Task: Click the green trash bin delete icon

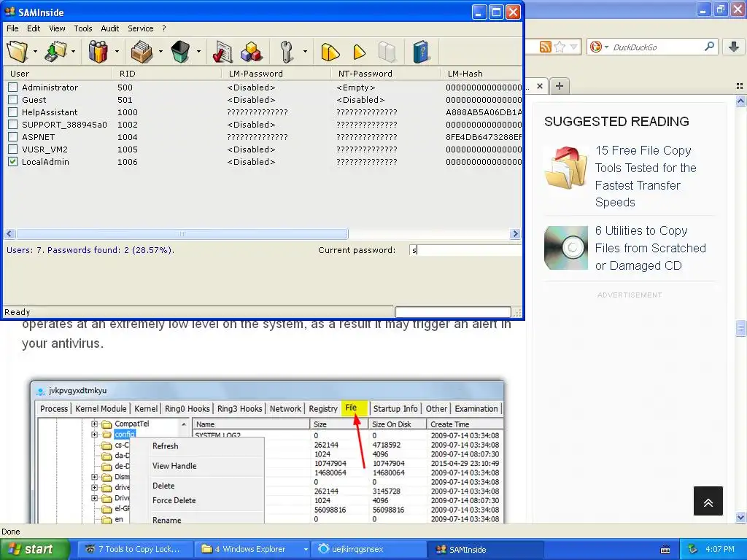Action: (181, 52)
